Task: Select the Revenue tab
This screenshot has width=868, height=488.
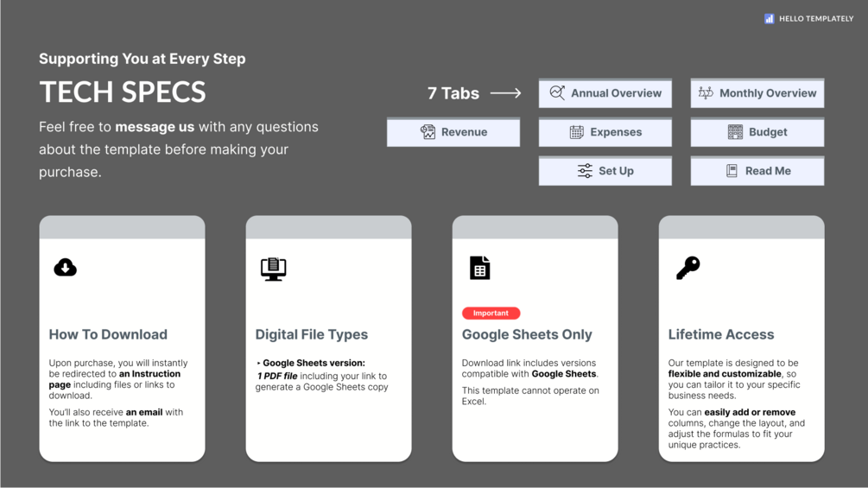Action: 453,131
